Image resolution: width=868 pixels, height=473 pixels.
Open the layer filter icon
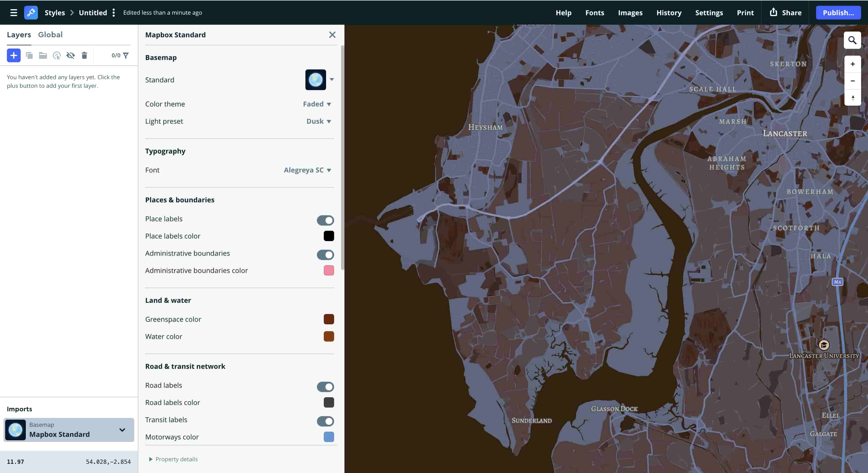click(126, 56)
